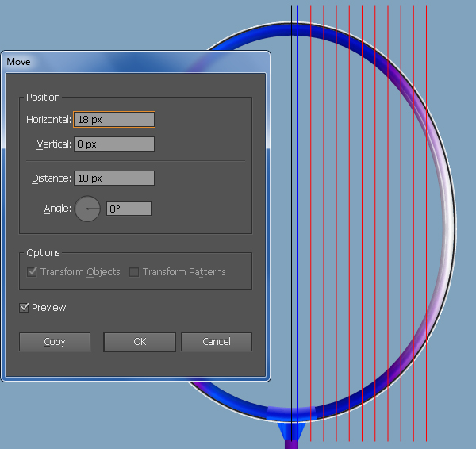Uncheck the Preview checkbox
Screen dimensions: 476x449
click(x=24, y=308)
